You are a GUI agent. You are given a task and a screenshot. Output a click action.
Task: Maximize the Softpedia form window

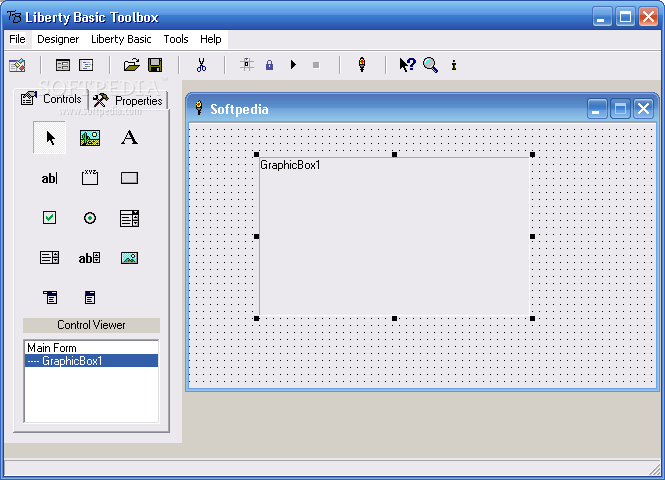point(620,109)
